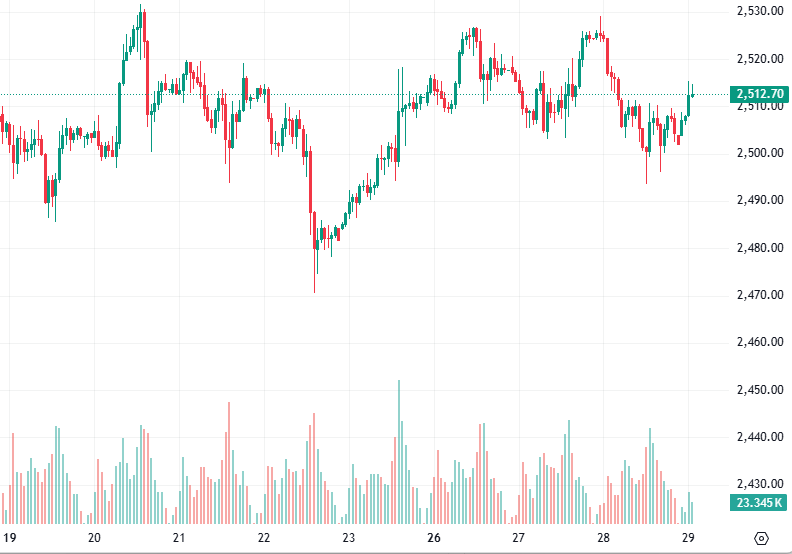Click date 23 on the time axis
792x554 pixels.
tap(349, 537)
